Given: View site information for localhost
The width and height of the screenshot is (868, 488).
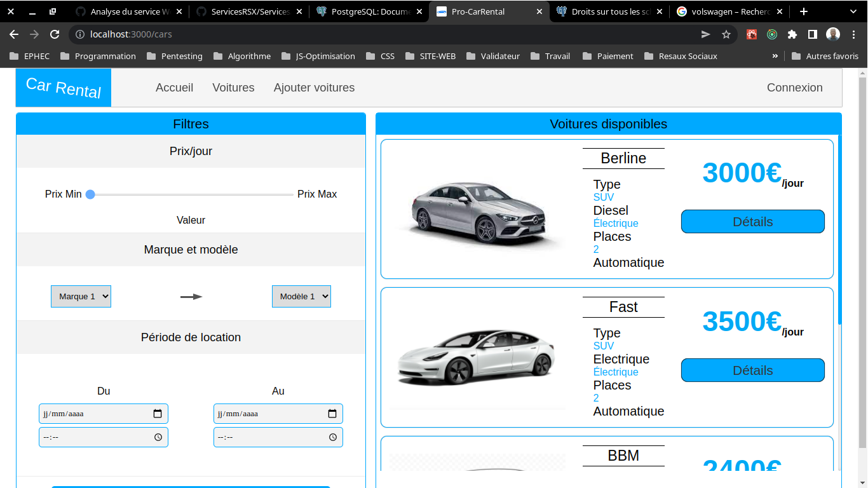Looking at the screenshot, I should pos(79,34).
